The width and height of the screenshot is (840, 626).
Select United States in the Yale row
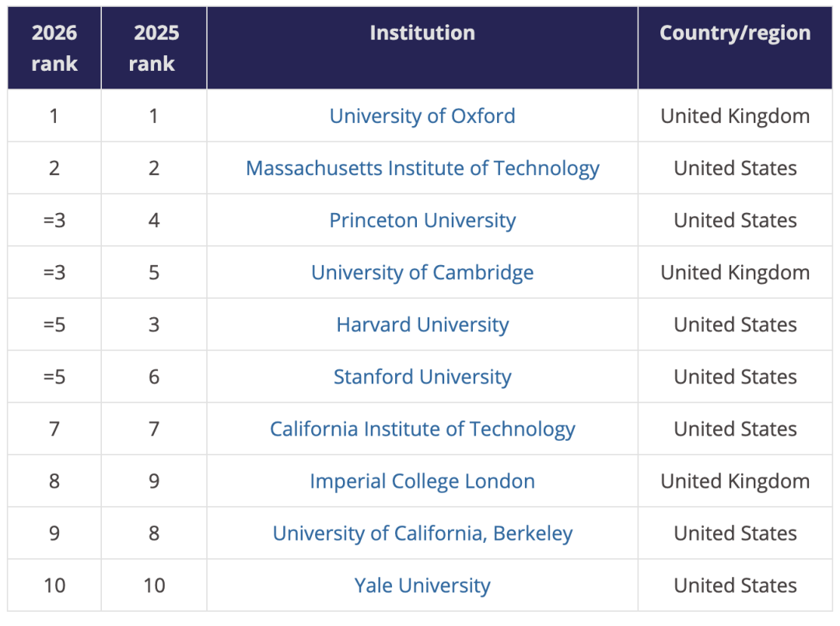pos(735,585)
